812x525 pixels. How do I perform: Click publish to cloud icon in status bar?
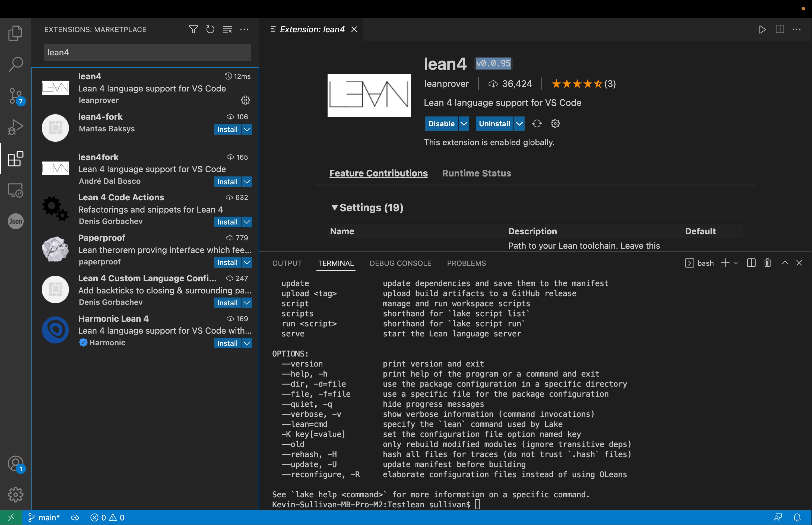point(75,517)
